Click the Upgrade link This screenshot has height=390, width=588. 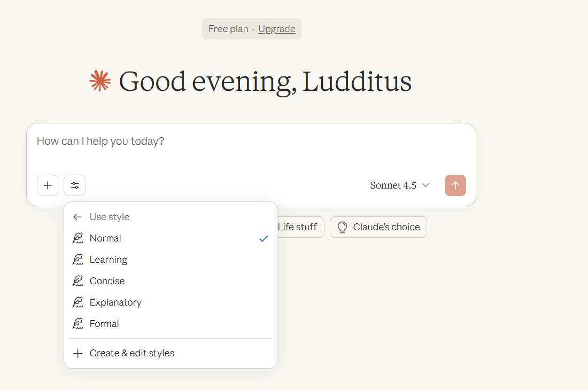(277, 29)
